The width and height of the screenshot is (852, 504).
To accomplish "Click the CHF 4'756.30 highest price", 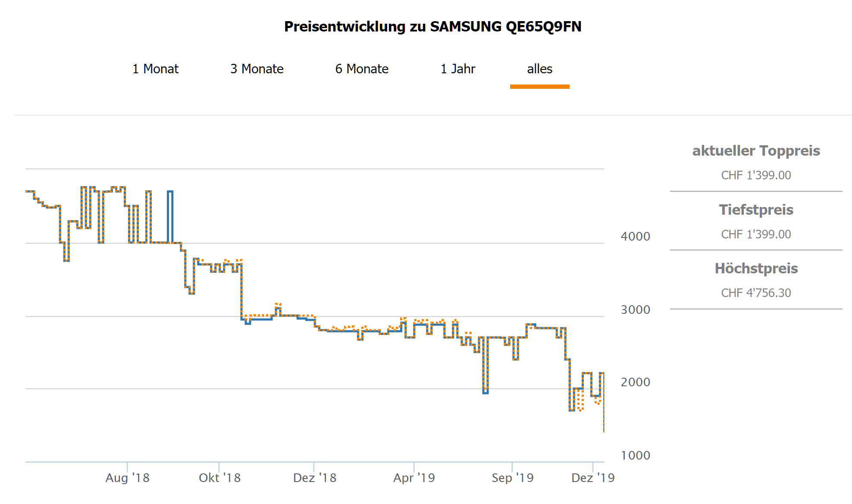I will point(756,293).
